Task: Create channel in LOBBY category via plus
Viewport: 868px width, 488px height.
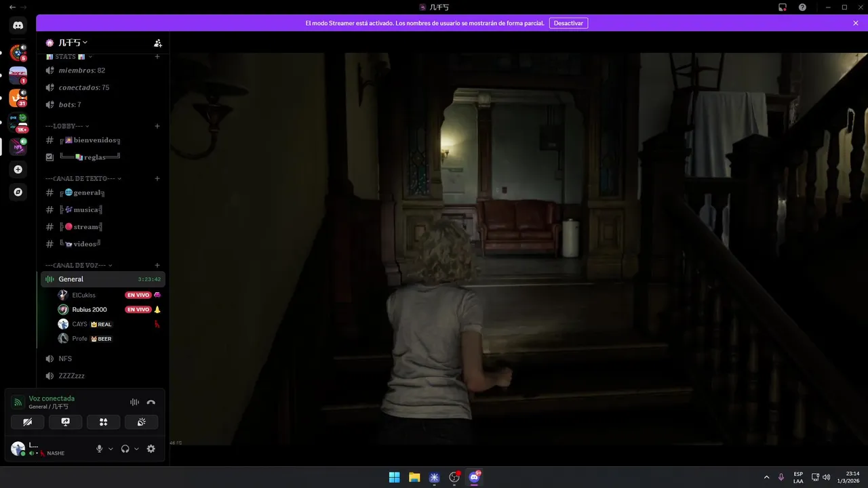Action: point(157,126)
